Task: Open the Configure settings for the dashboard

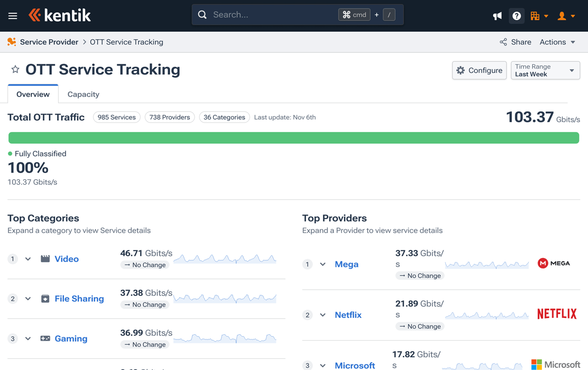Action: pyautogui.click(x=479, y=70)
